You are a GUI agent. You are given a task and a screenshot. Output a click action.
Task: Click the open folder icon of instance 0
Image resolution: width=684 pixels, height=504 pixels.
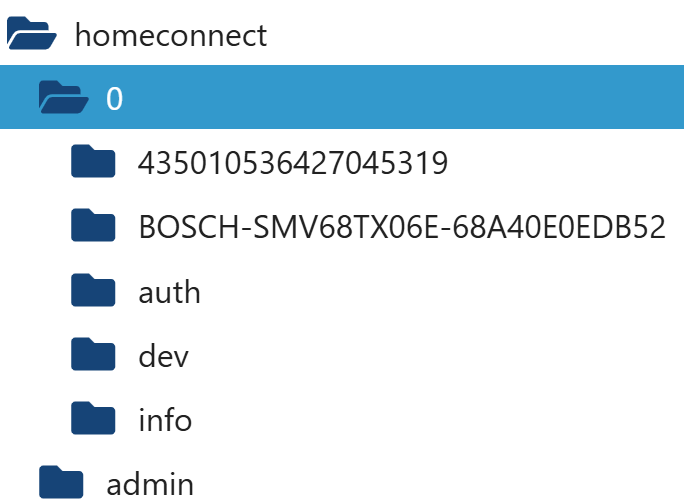[x=63, y=98]
